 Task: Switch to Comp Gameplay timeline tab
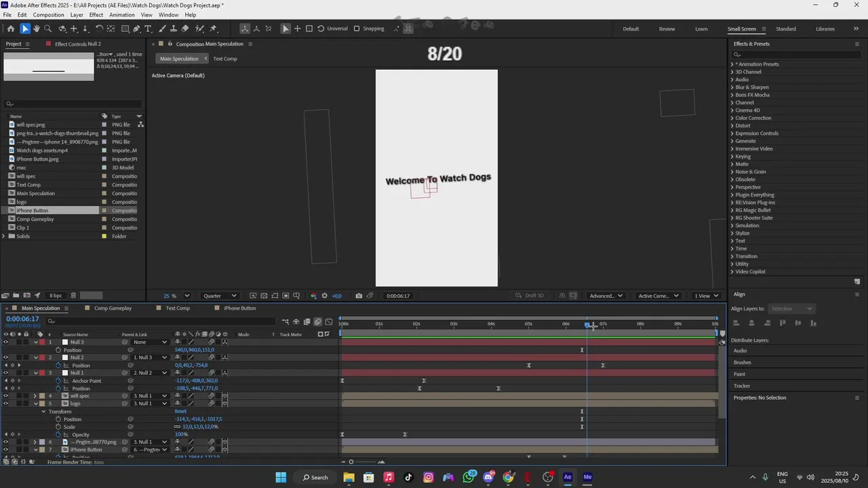point(113,308)
